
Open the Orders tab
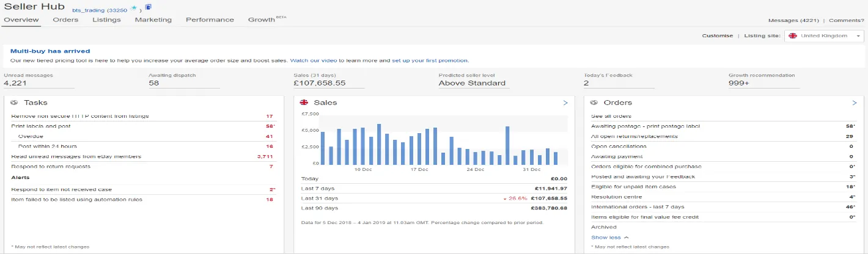65,20
